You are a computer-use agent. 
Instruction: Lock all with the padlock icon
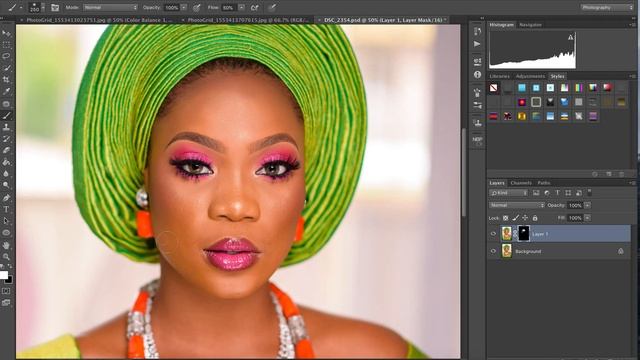click(535, 218)
